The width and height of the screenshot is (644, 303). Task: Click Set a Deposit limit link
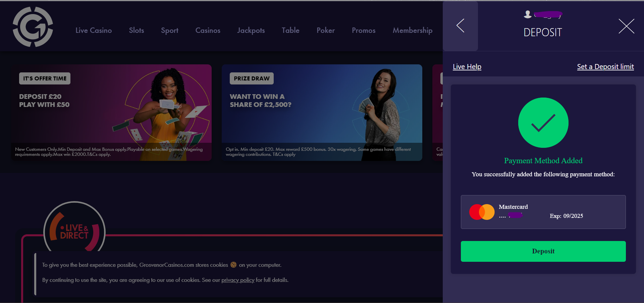pos(605,67)
